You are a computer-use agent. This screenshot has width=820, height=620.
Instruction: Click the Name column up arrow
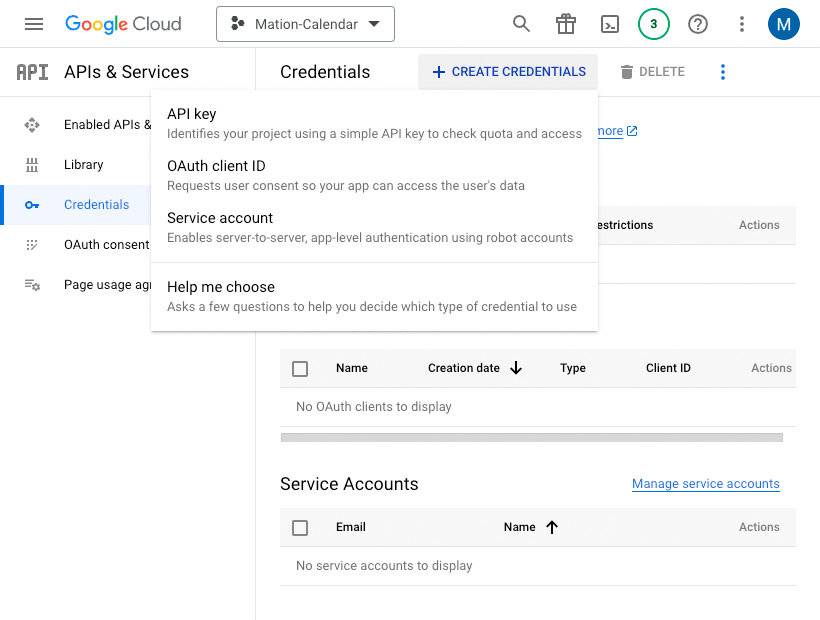(552, 527)
